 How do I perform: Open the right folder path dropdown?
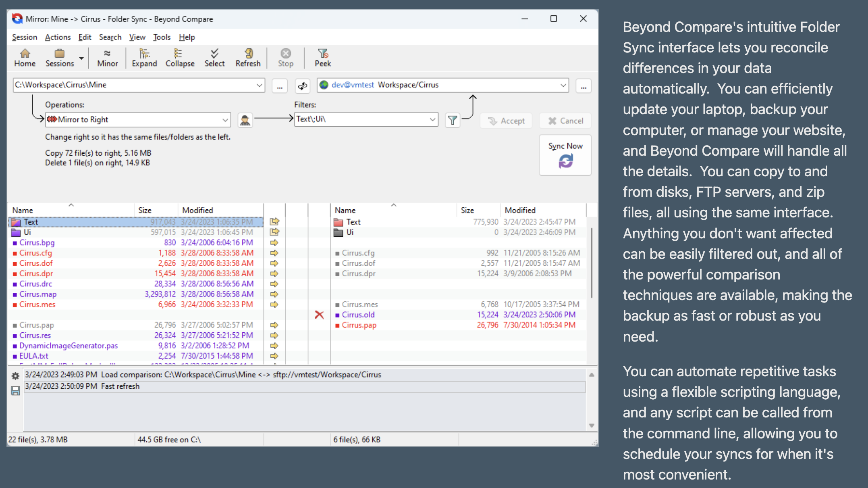(x=563, y=85)
